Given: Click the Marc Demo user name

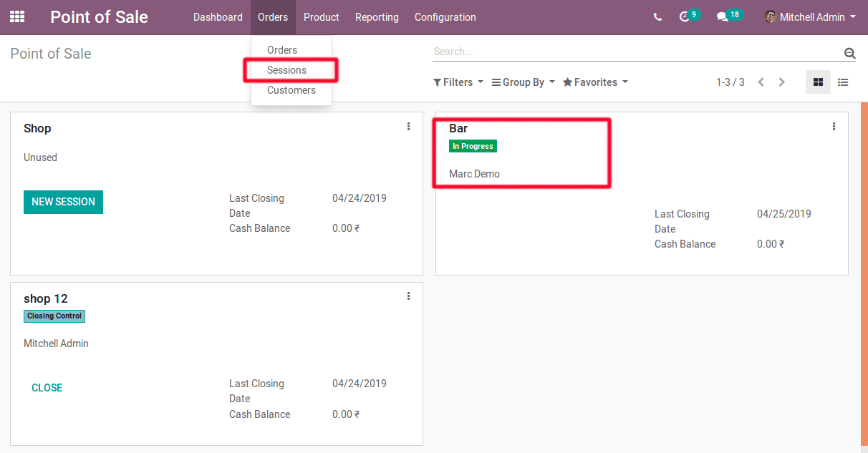Looking at the screenshot, I should click(474, 174).
